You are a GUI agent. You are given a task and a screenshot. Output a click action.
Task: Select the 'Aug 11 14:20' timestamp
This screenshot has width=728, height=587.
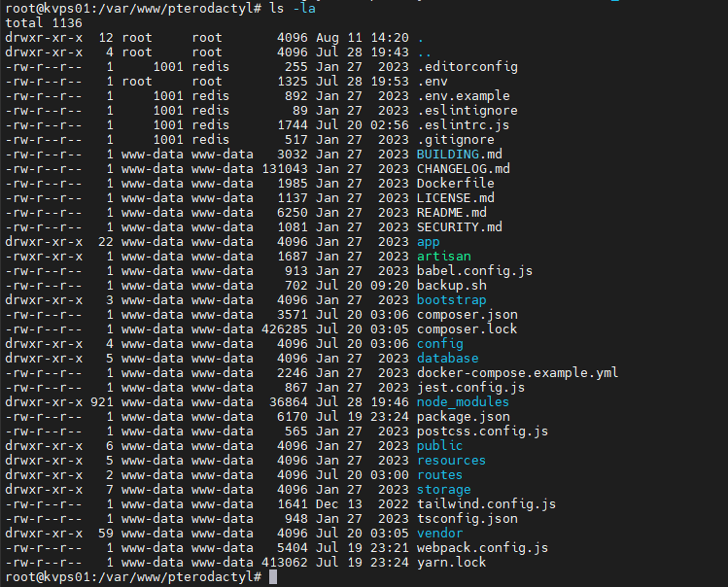(363, 38)
